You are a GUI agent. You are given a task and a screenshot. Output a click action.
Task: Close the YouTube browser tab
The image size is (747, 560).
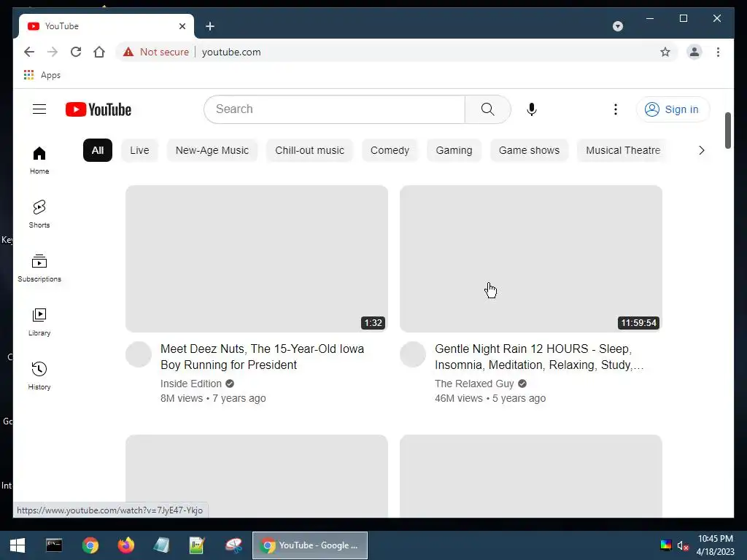pyautogui.click(x=182, y=26)
